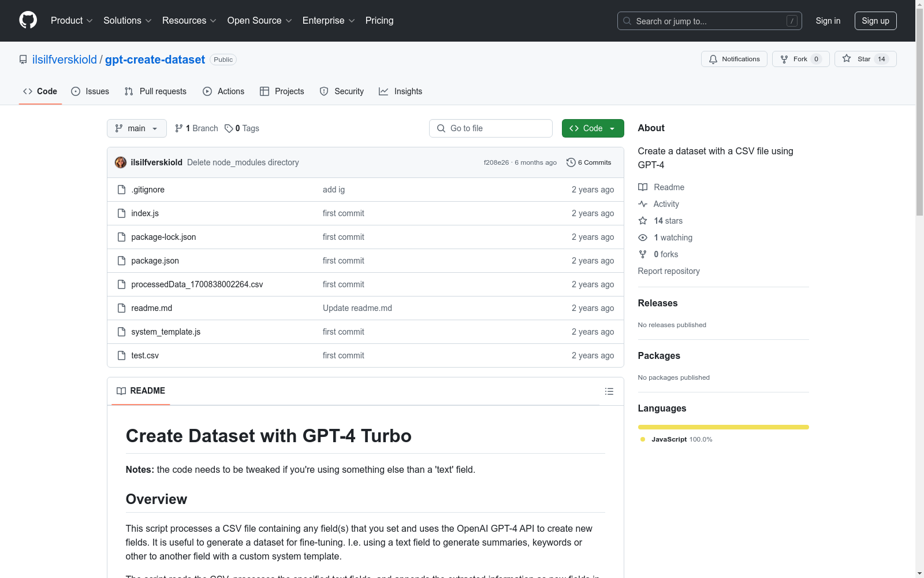Click the history clock icon beside 6 Commits
Viewport: 924px width, 578px height.
tap(571, 162)
